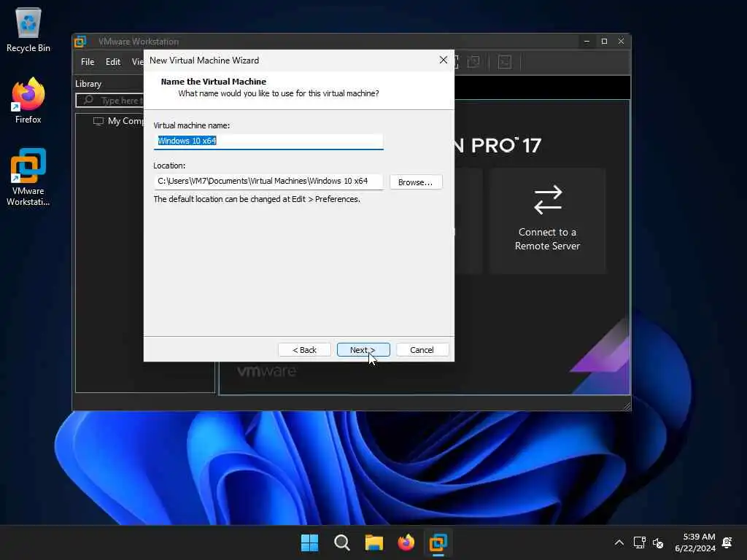747x560 pixels.
Task: Click Browse to choose VM location
Action: [x=415, y=182]
